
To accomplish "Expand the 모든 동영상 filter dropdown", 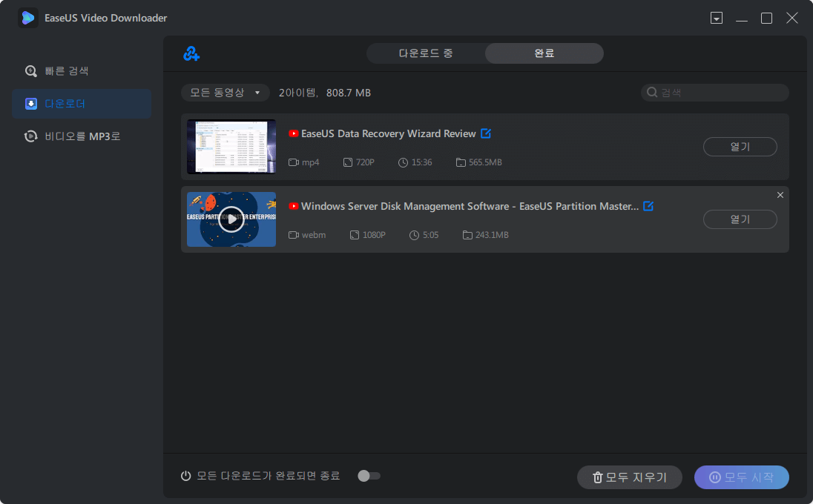I will [225, 93].
